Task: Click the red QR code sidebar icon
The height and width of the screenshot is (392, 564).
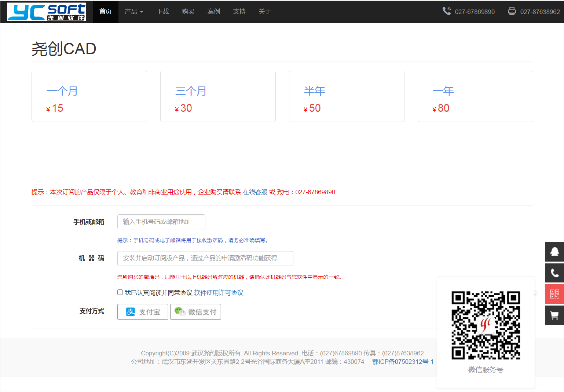Action: 554,294
